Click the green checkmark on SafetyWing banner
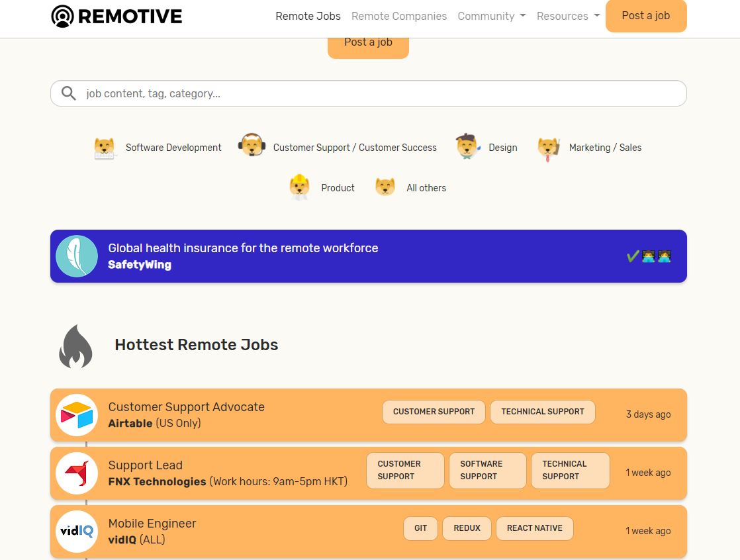Viewport: 740px width, 560px height. pos(632,256)
